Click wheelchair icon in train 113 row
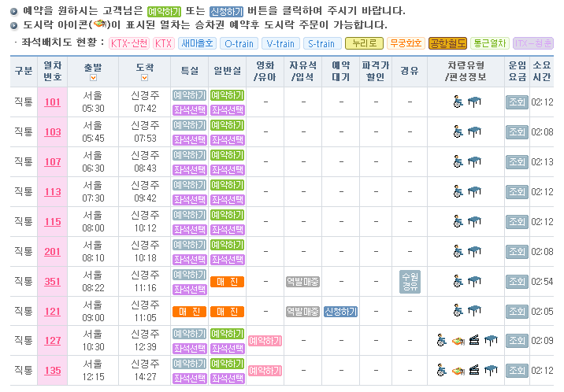564x392 pixels. 458,191
